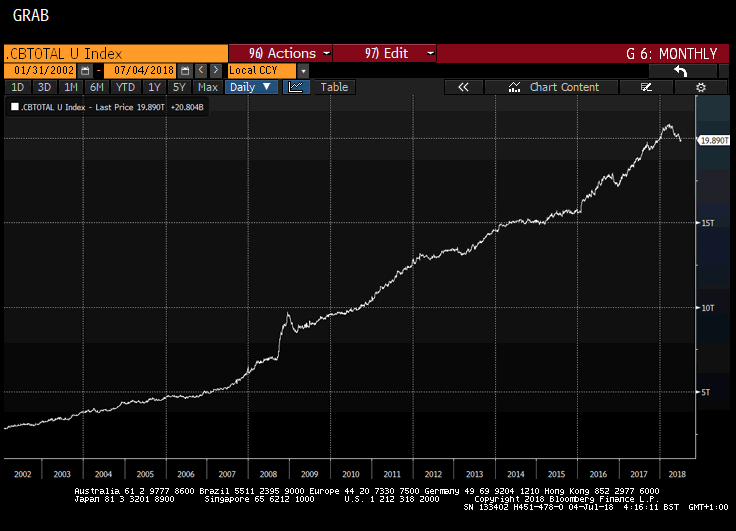Select the 3D range tab
This screenshot has height=531, width=736.
tap(44, 87)
